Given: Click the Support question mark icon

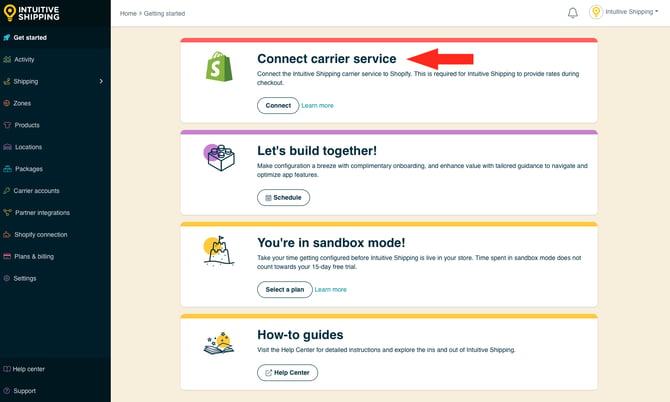Looking at the screenshot, I should tap(6, 391).
